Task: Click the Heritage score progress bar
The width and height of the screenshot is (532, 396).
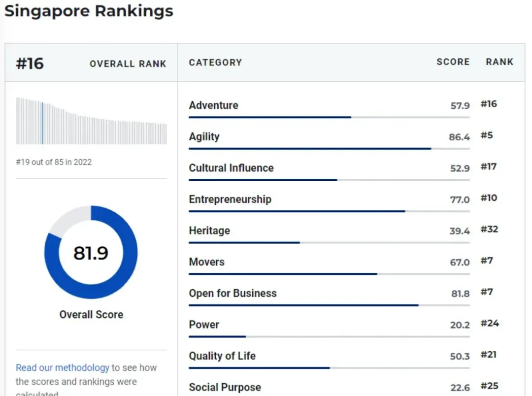Action: (x=329, y=243)
